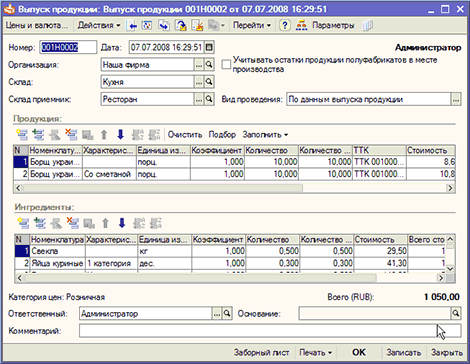Click the Заборный лист button
Image resolution: width=470 pixels, height=364 pixels.
[x=261, y=352]
